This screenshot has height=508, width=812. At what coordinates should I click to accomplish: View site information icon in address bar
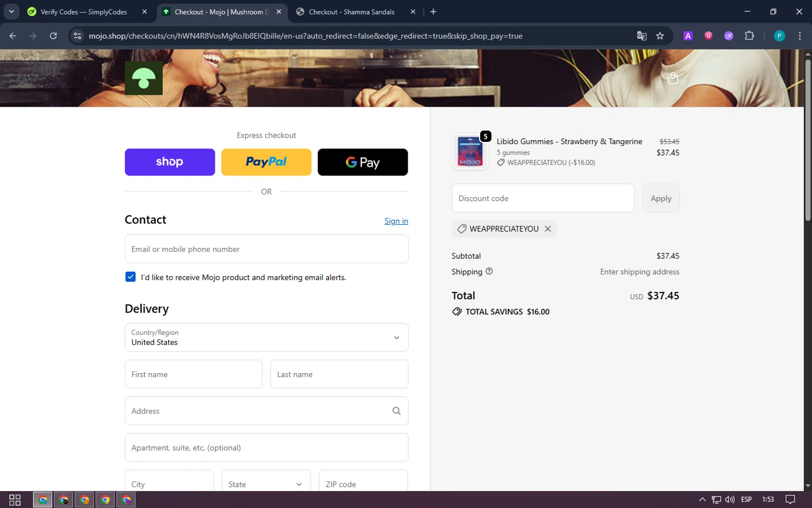point(77,36)
